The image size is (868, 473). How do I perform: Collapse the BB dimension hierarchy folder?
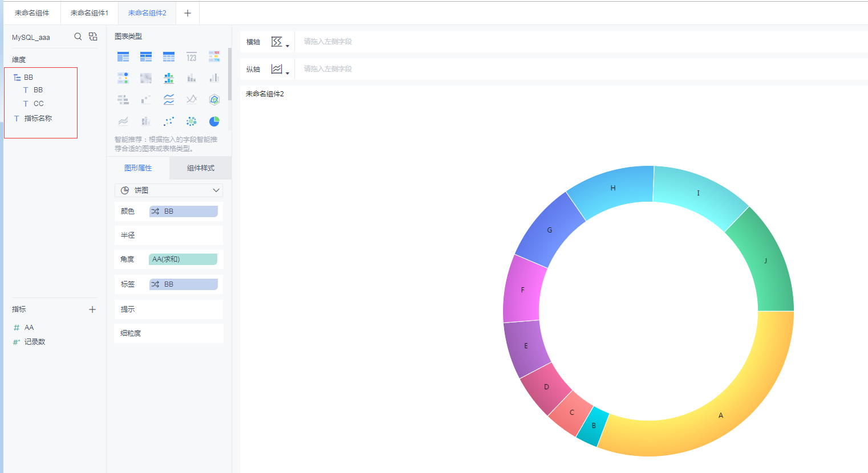point(17,78)
